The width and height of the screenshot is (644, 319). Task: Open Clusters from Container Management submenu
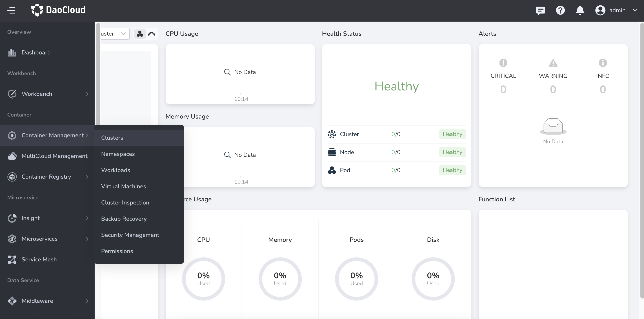coord(112,138)
